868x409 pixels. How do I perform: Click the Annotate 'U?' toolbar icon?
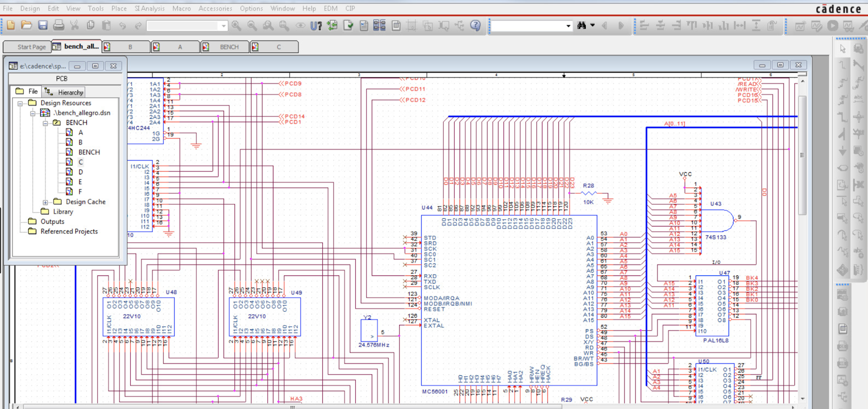coord(316,26)
